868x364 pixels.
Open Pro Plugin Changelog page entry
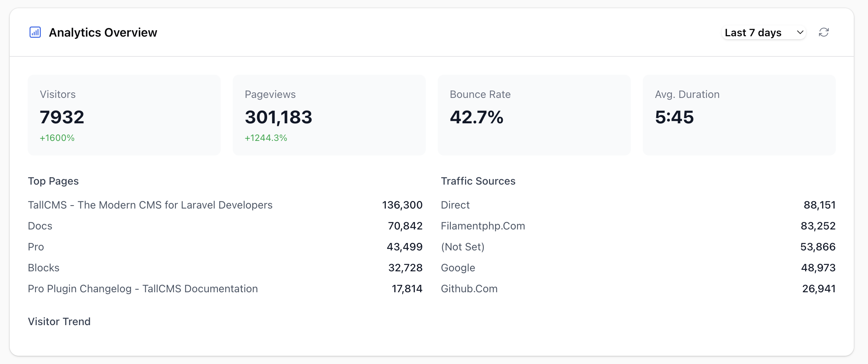pos(225,289)
